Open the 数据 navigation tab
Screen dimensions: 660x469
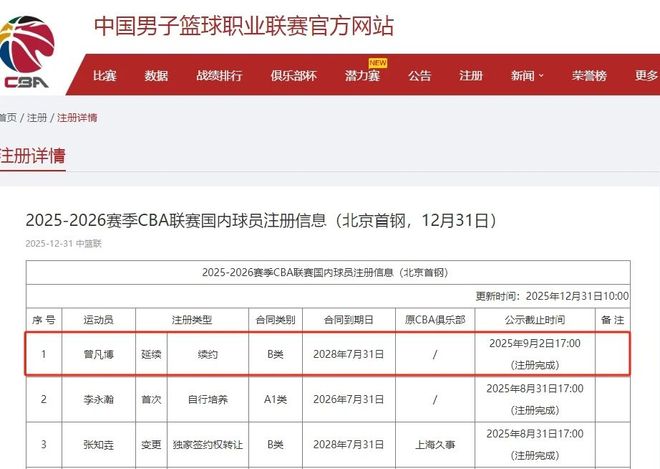pos(156,76)
